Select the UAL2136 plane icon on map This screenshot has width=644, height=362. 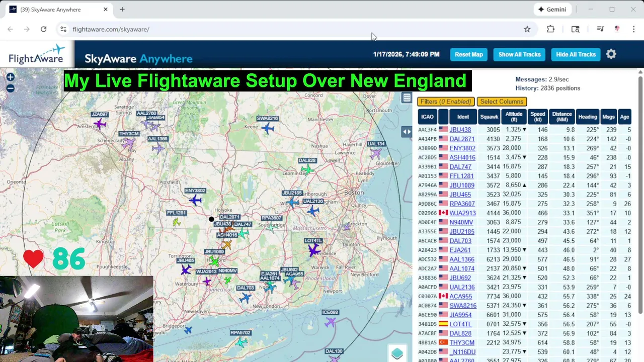click(x=313, y=211)
